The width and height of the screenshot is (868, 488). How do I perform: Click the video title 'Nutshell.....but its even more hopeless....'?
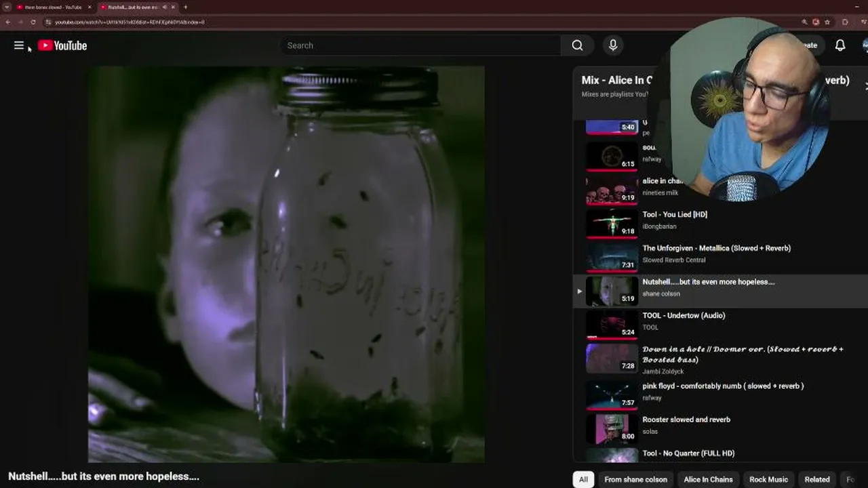coord(104,476)
